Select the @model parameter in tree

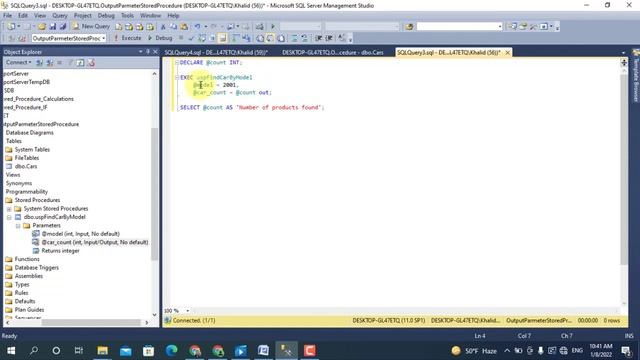pyautogui.click(x=80, y=234)
